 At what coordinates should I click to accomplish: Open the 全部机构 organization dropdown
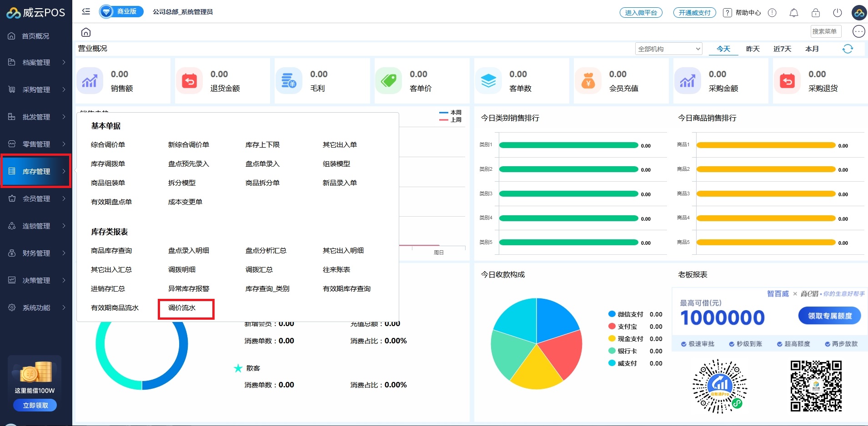click(668, 49)
